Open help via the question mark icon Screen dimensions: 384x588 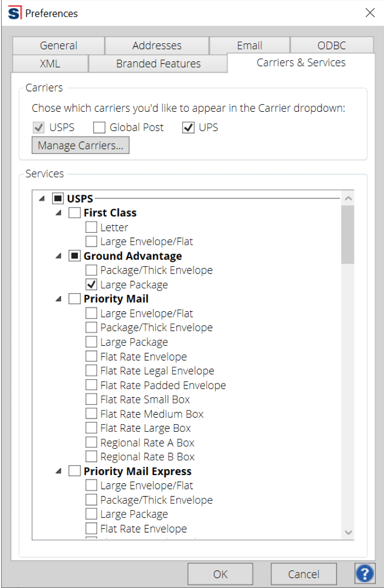(x=365, y=573)
